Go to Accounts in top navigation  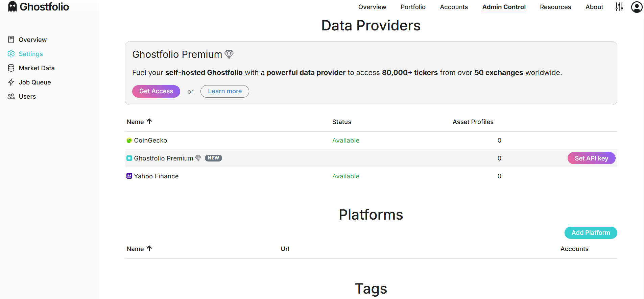point(454,7)
